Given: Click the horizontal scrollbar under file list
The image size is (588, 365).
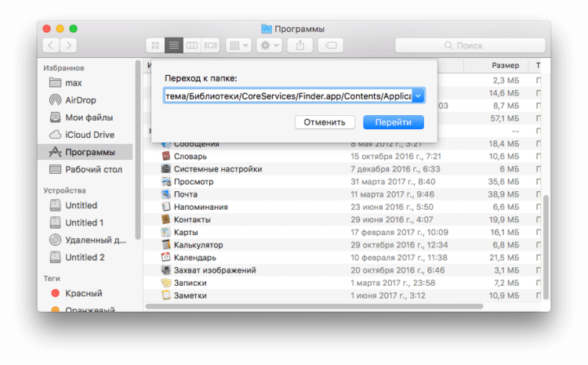Looking at the screenshot, I should (314, 306).
